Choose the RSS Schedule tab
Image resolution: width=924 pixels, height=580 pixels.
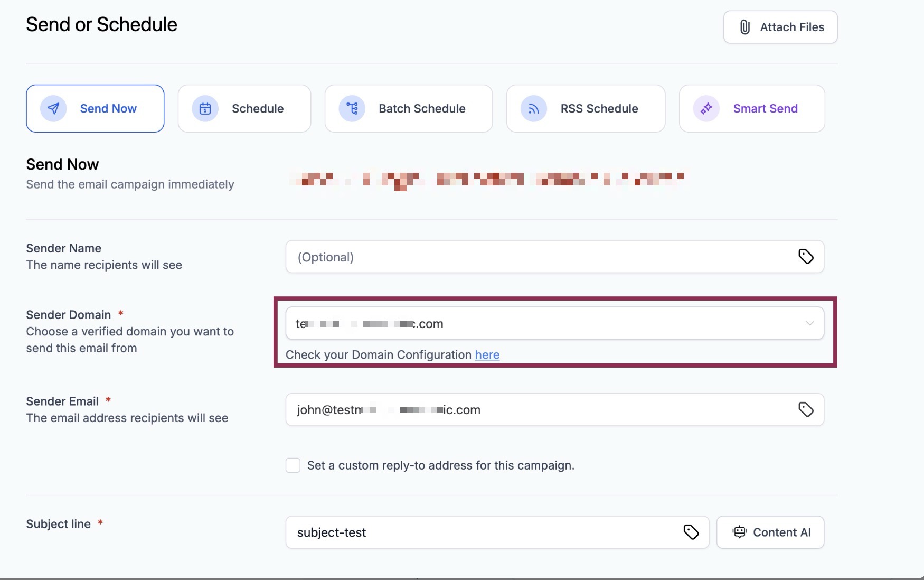coord(599,109)
